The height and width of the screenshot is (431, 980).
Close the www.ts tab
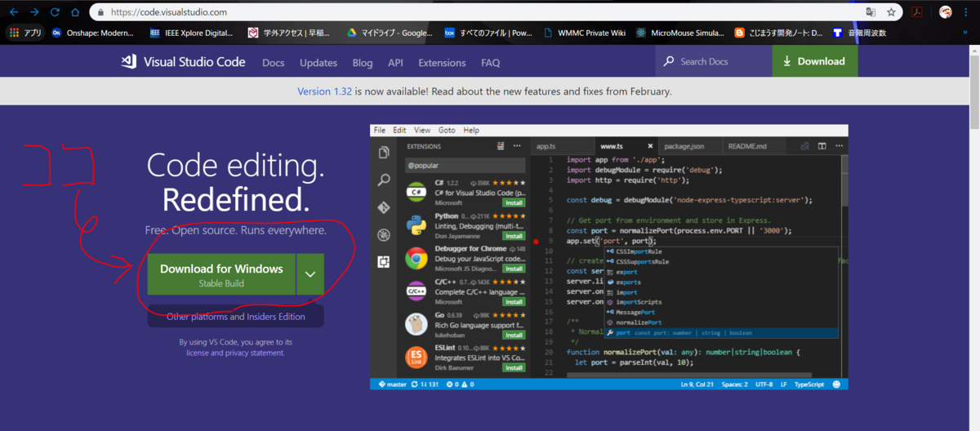tap(649, 146)
